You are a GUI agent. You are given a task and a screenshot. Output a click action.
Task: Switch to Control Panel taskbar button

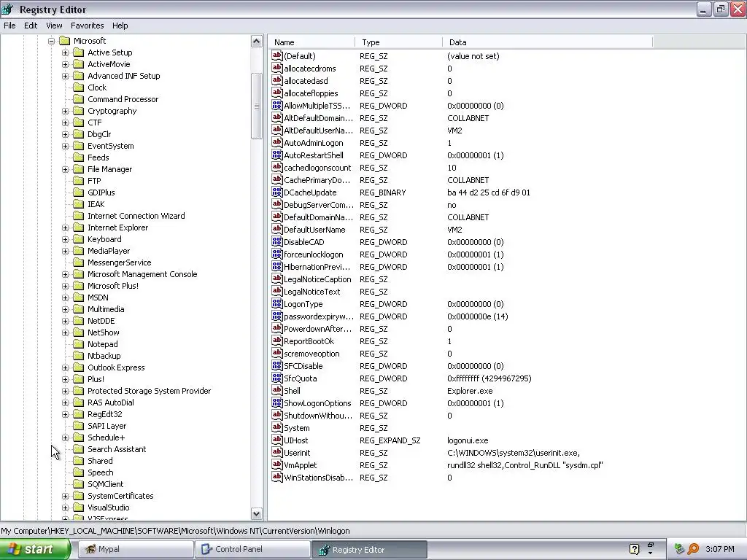pos(252,549)
